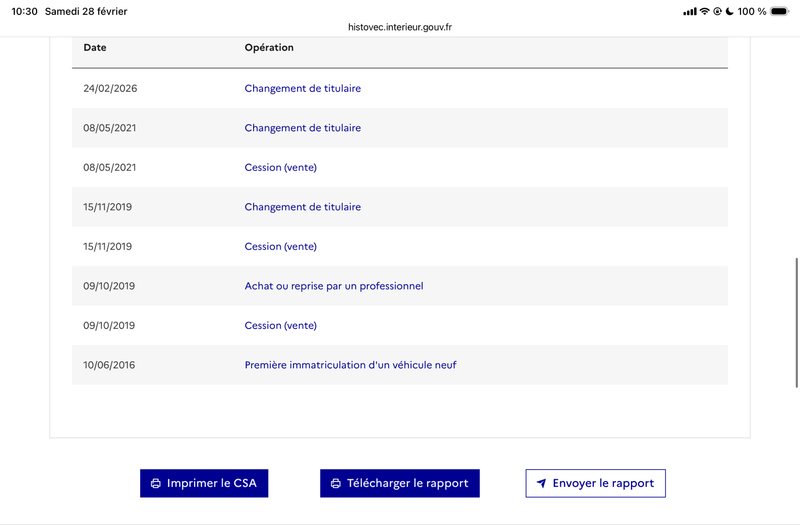
Task: Open the 24/02/2026 Changement de titulaire entry
Action: (303, 89)
